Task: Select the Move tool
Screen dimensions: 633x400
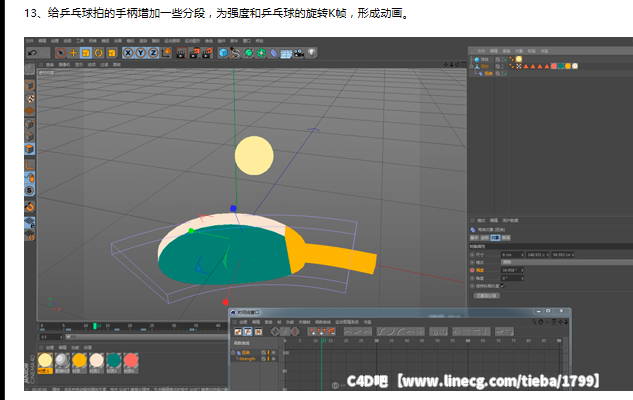Action: coord(73,53)
